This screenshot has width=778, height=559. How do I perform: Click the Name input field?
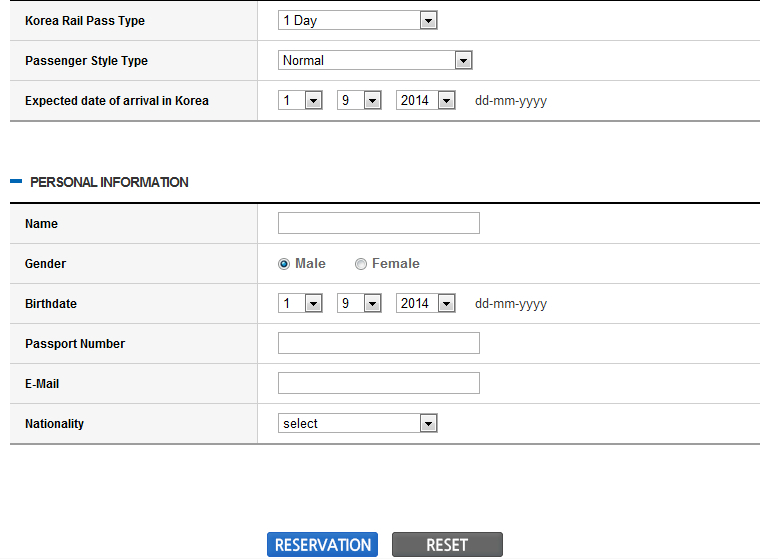point(378,223)
